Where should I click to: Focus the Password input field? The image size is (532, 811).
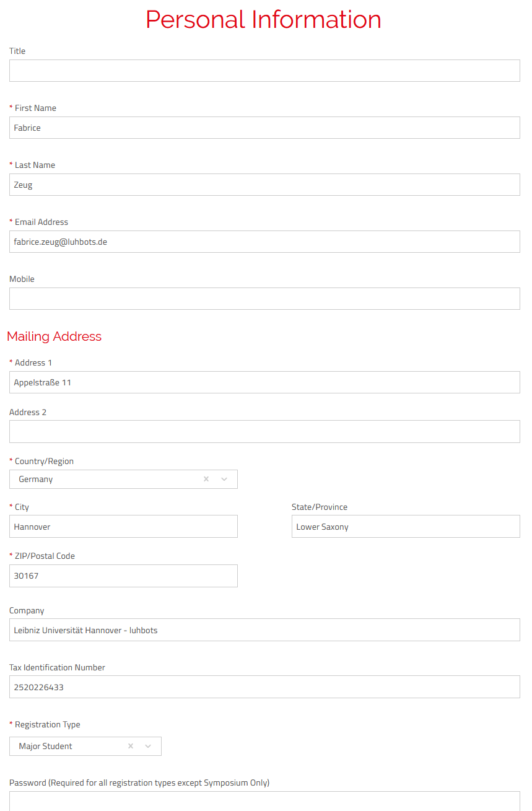264,801
